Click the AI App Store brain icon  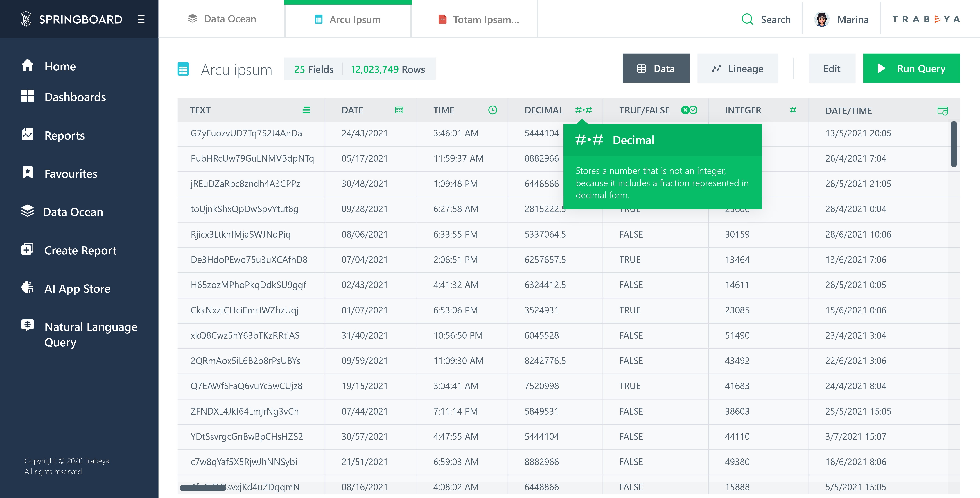[x=27, y=288]
